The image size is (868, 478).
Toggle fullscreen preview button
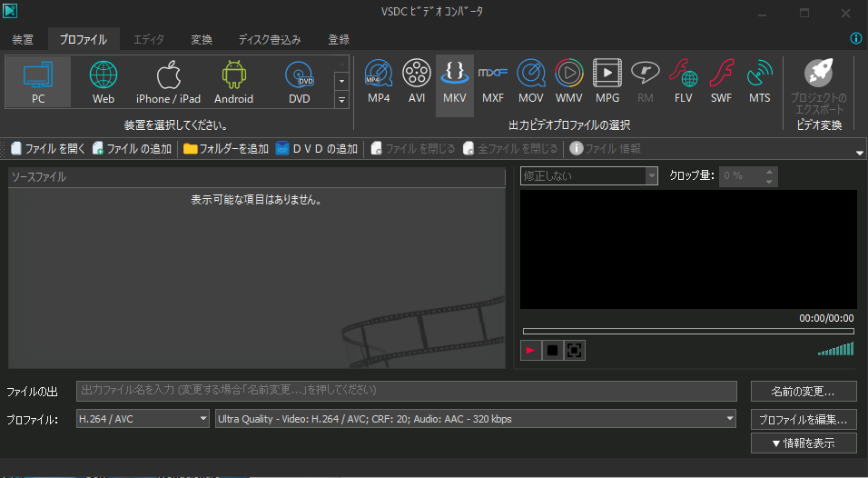(x=574, y=350)
